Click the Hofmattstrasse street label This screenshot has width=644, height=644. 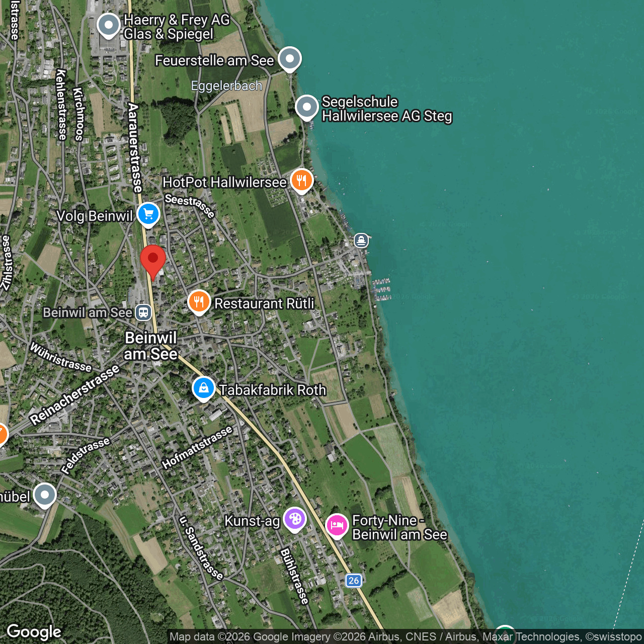click(x=197, y=447)
